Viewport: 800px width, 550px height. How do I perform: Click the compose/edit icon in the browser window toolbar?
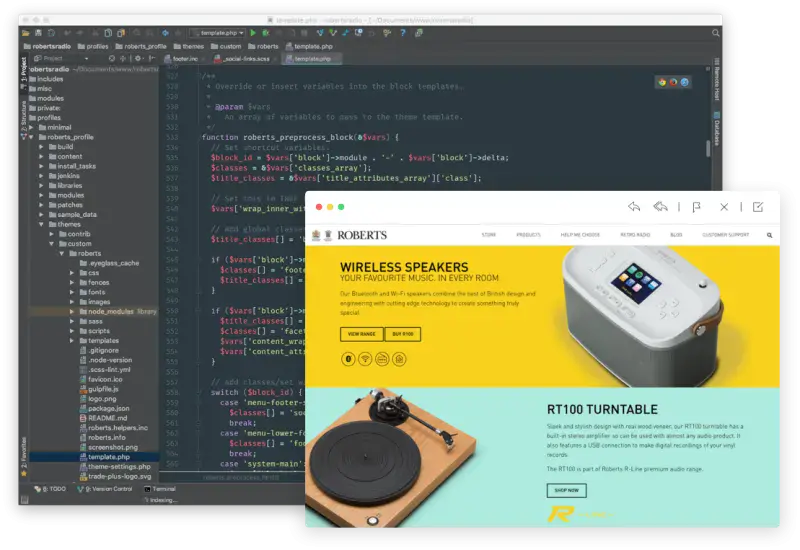tap(758, 207)
